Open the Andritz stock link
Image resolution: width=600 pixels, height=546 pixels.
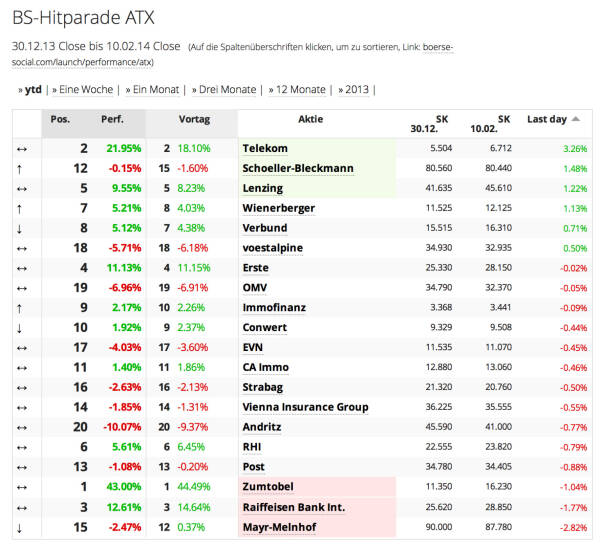pyautogui.click(x=262, y=427)
